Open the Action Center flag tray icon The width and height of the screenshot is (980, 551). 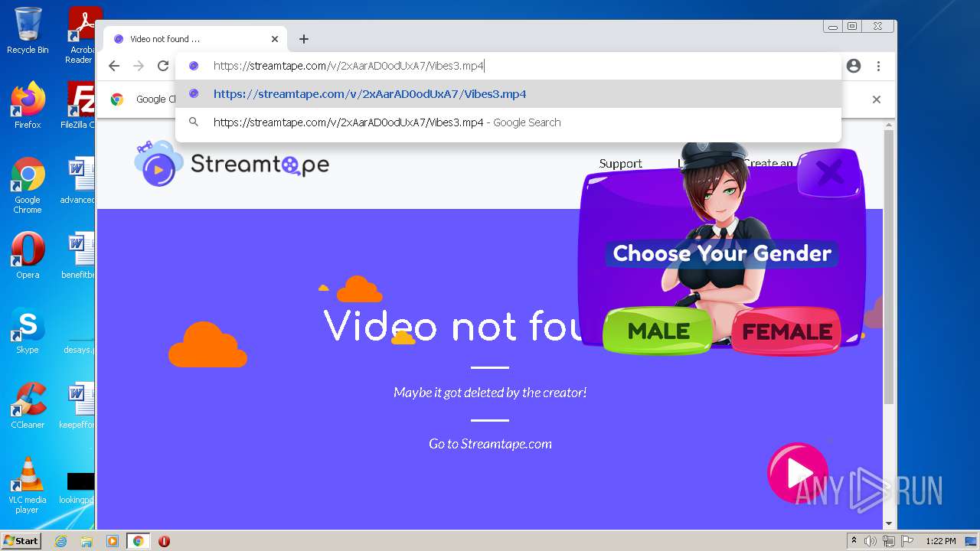coord(907,541)
